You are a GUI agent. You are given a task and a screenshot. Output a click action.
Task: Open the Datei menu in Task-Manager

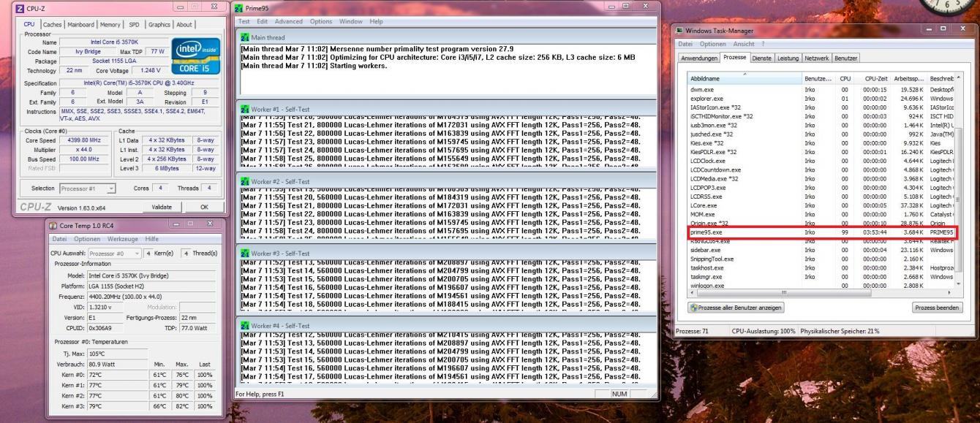[685, 44]
